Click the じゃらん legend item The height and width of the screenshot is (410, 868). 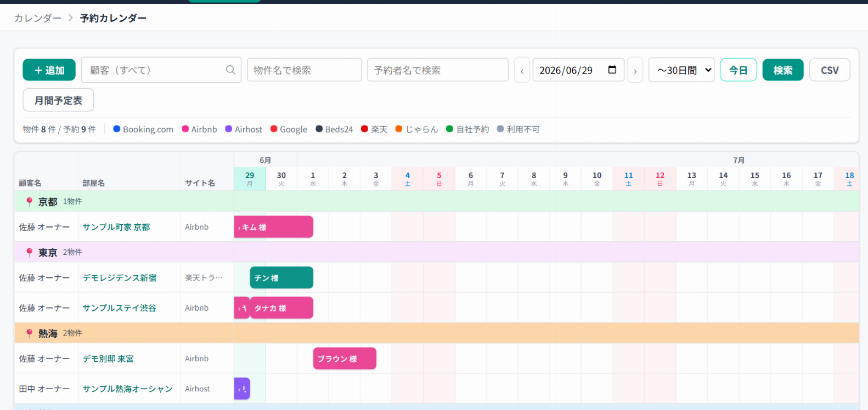(x=417, y=129)
